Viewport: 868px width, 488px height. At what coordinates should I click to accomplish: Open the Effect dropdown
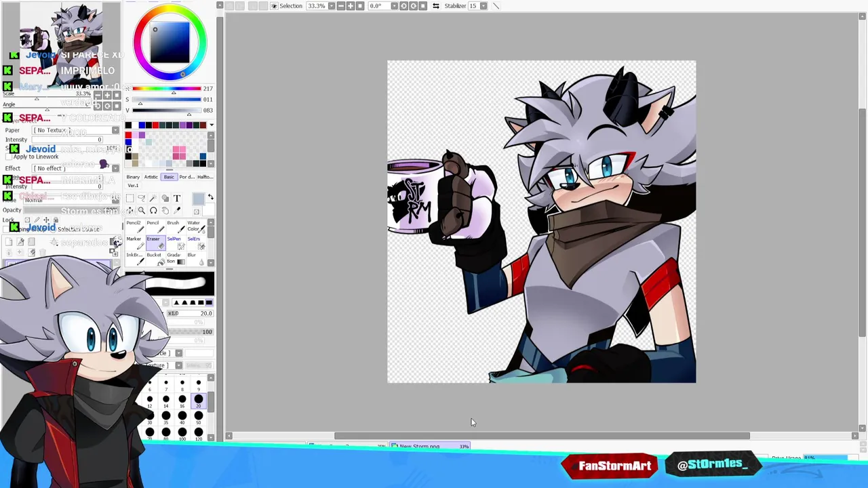[115, 168]
